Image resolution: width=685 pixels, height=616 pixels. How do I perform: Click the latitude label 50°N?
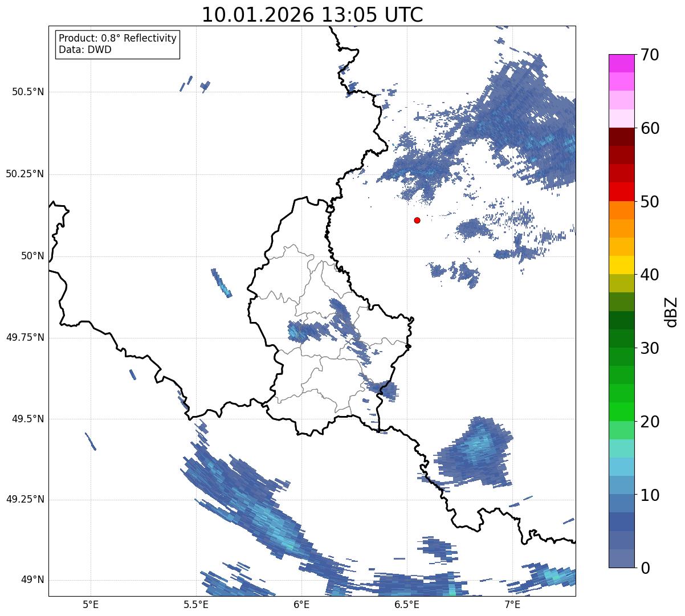[x=32, y=256]
